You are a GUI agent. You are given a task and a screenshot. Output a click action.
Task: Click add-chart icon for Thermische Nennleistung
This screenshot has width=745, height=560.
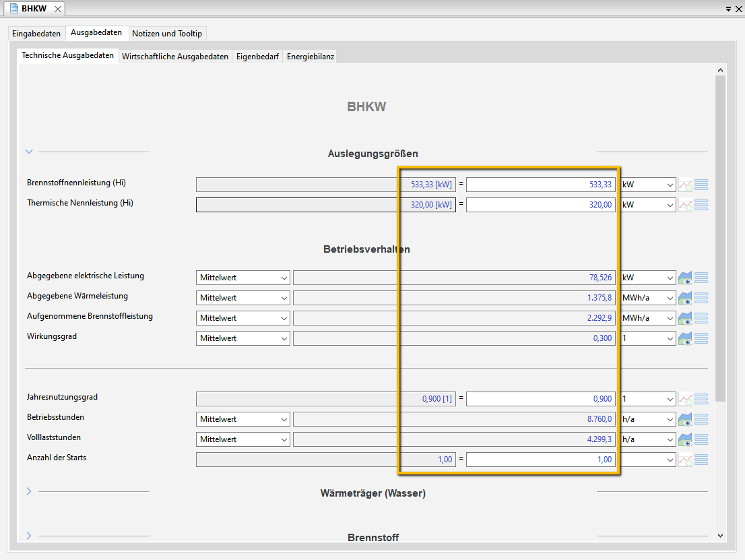(685, 205)
